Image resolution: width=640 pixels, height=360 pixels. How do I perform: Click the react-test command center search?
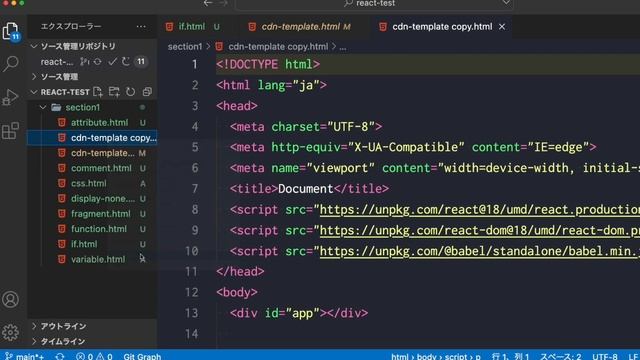click(x=374, y=3)
